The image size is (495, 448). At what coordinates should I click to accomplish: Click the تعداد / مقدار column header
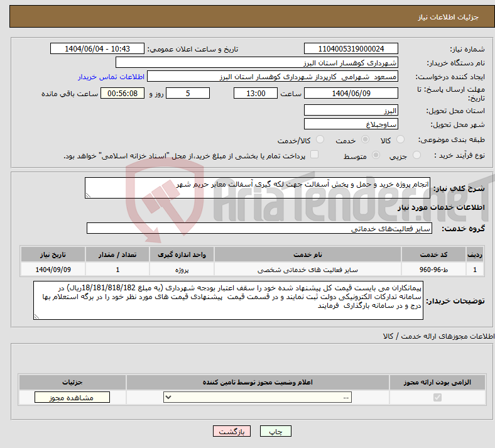coord(117,254)
